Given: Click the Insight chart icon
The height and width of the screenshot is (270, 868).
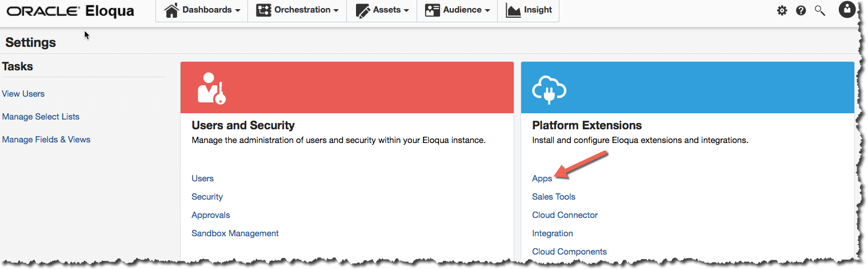Looking at the screenshot, I should (x=513, y=10).
